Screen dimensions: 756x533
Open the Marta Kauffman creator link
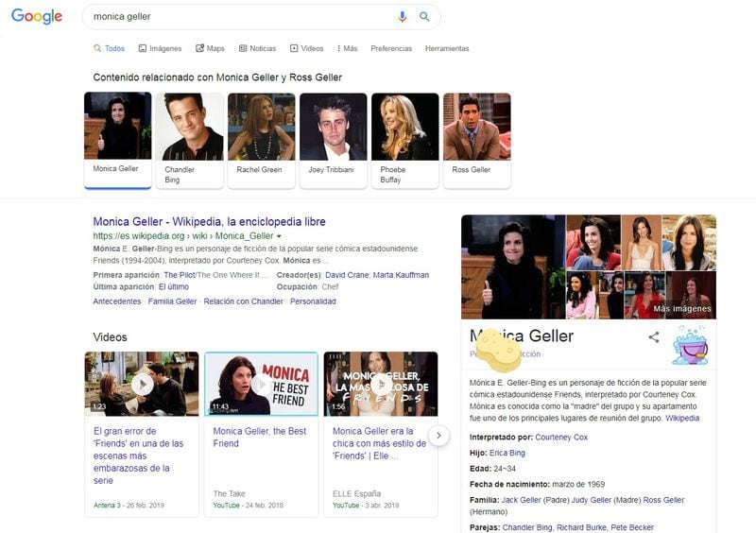pos(401,275)
